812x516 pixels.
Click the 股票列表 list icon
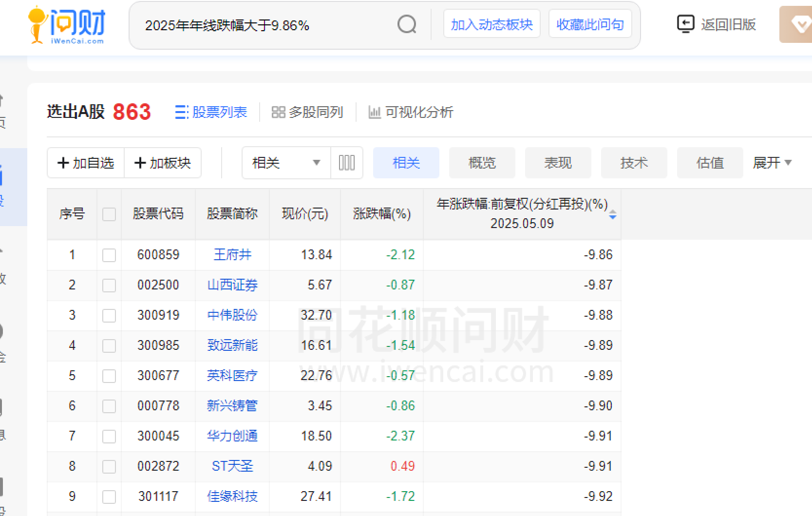point(181,112)
